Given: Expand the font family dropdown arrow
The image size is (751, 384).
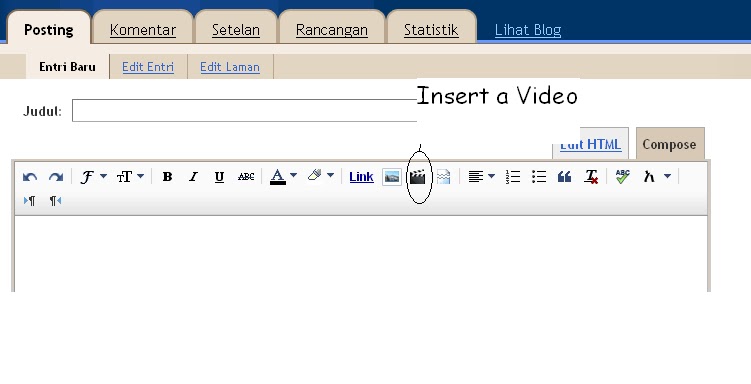Looking at the screenshot, I should coord(103,176).
